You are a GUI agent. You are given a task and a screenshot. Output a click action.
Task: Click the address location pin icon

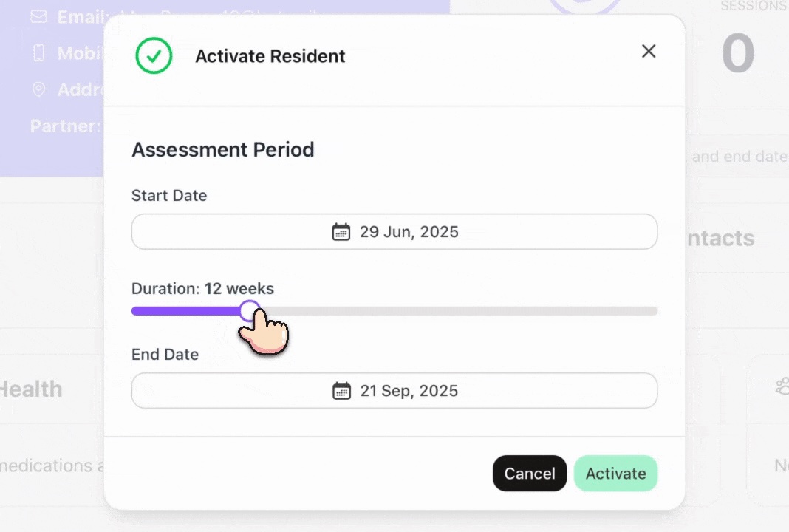[x=38, y=89]
